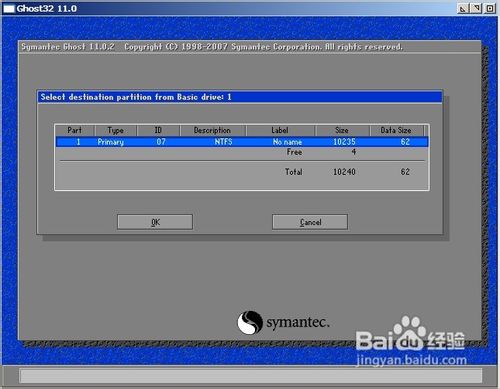
Task: Cancel the destination partition selection
Action: click(x=310, y=222)
